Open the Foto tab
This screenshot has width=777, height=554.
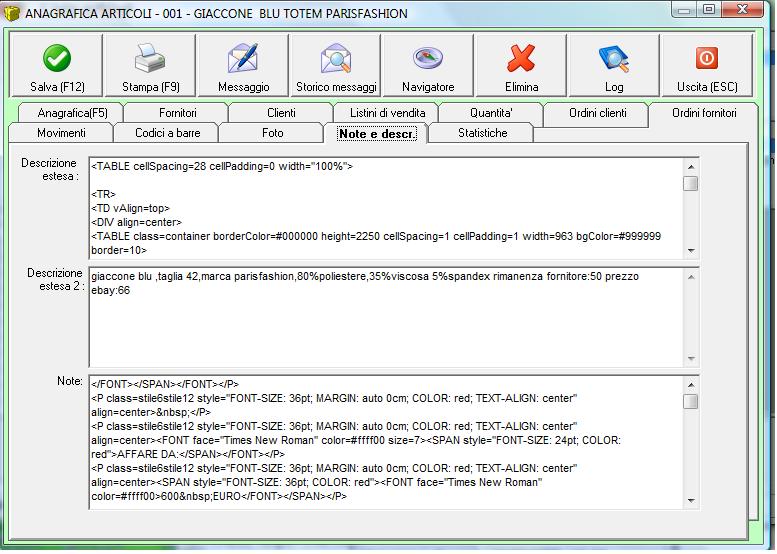coord(273,133)
